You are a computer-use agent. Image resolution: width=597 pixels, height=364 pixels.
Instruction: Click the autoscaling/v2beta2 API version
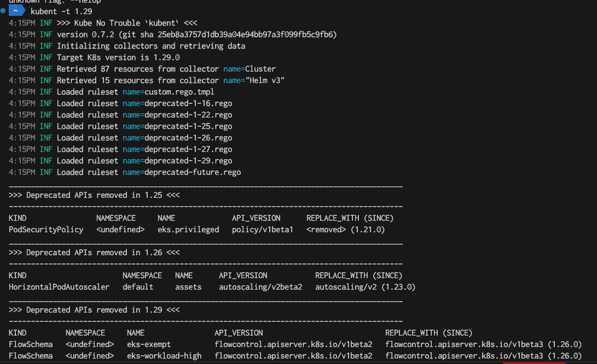pos(260,287)
